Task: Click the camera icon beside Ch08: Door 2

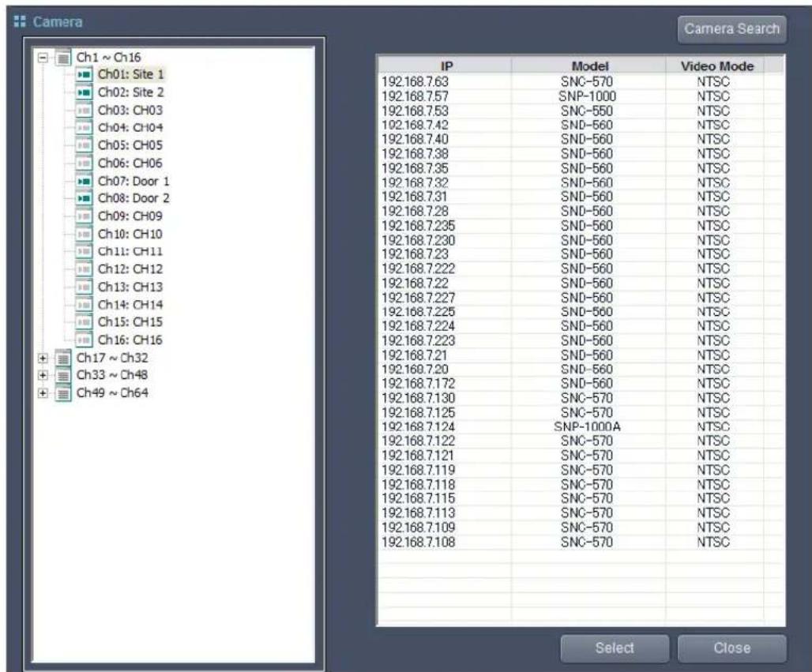Action: pos(84,198)
